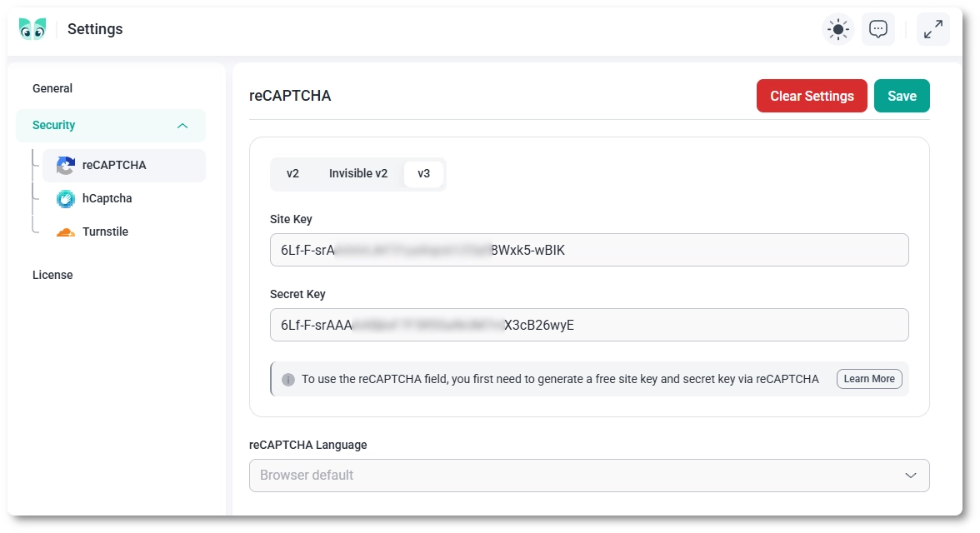Click the fullscreen expand arrows icon
980x533 pixels.
(x=933, y=29)
